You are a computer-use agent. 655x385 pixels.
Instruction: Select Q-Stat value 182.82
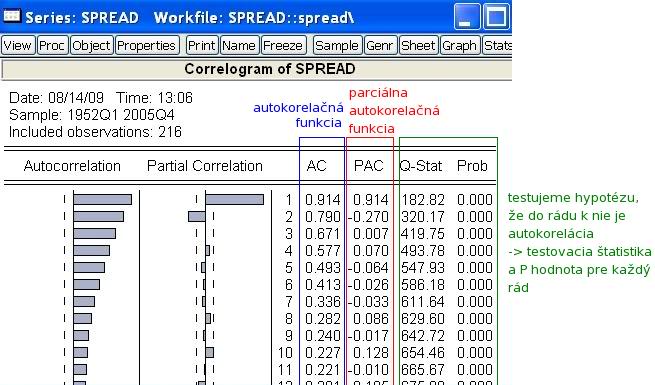click(x=423, y=200)
